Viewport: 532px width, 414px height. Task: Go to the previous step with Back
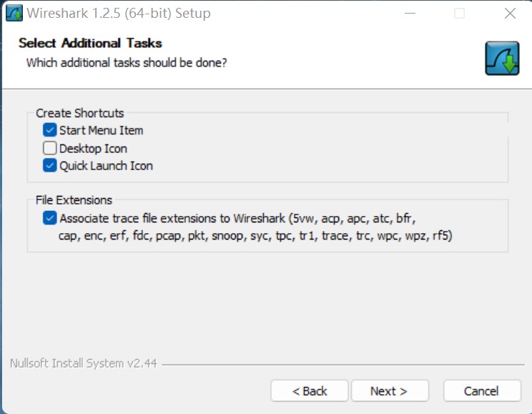coord(310,391)
